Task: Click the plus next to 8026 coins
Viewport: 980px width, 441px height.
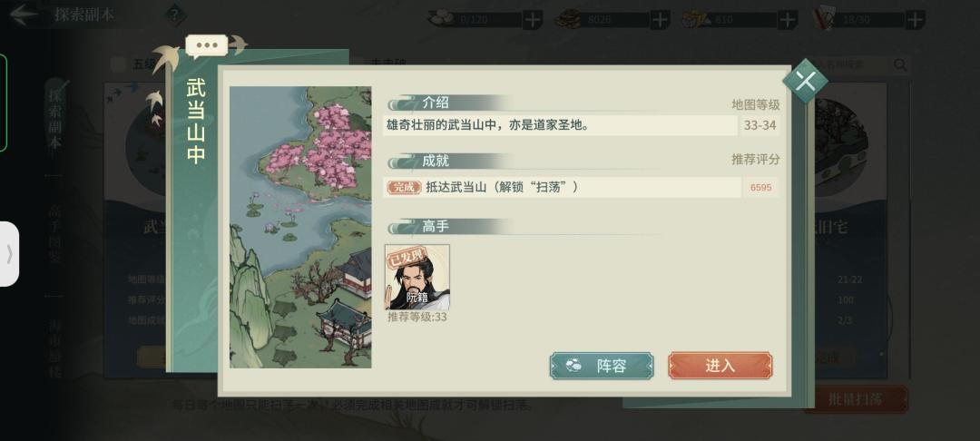Action: [660, 19]
